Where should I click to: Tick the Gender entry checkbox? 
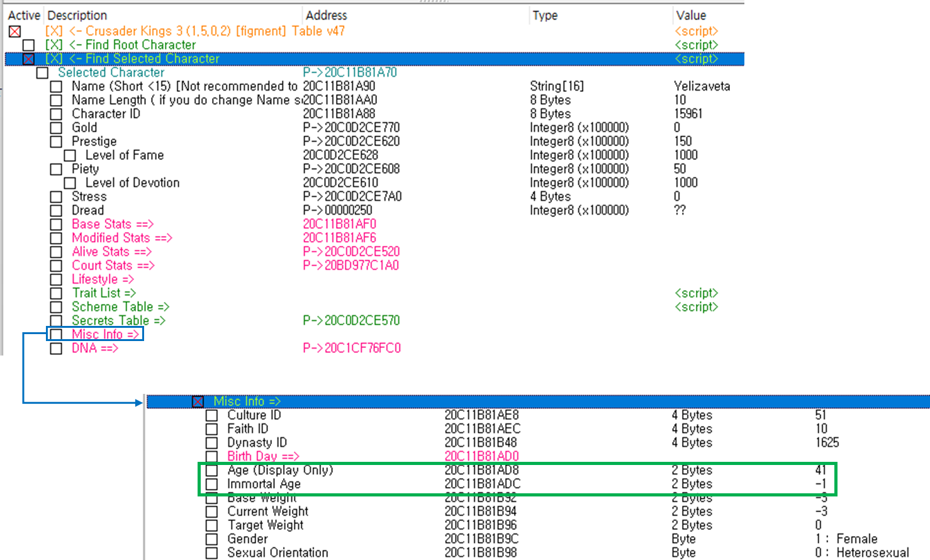tap(211, 540)
